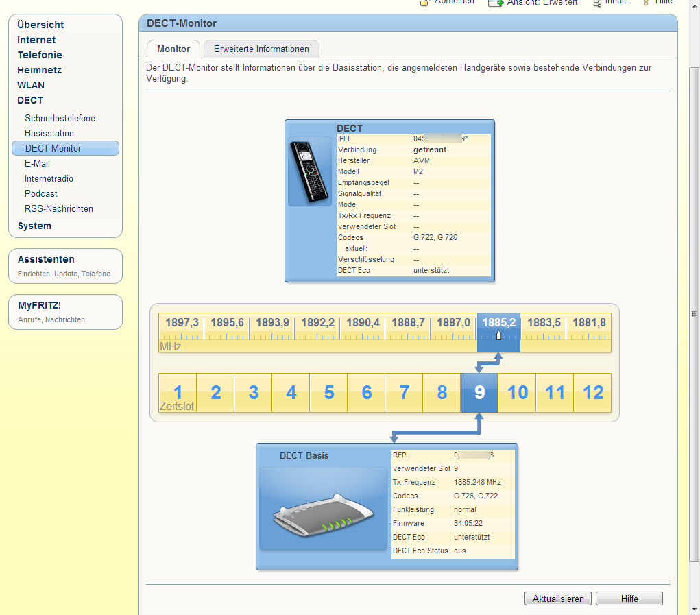The image size is (700, 615).
Task: Click the frequency marker on 1885,2
Action: [498, 335]
